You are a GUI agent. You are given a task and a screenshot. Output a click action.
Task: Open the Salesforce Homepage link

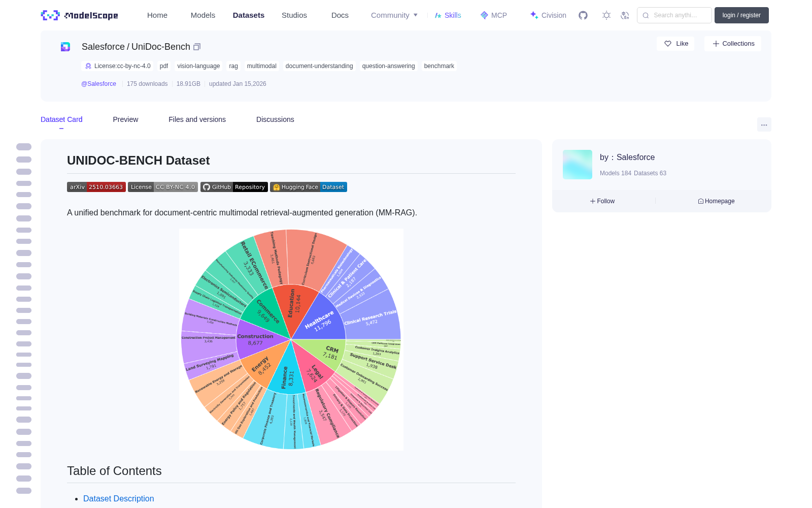click(x=716, y=201)
